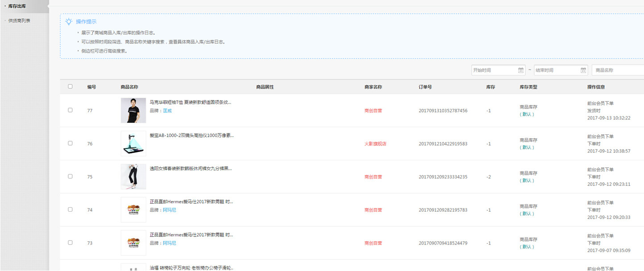Click the 订单号 column header
644x271 pixels.
click(x=425, y=87)
